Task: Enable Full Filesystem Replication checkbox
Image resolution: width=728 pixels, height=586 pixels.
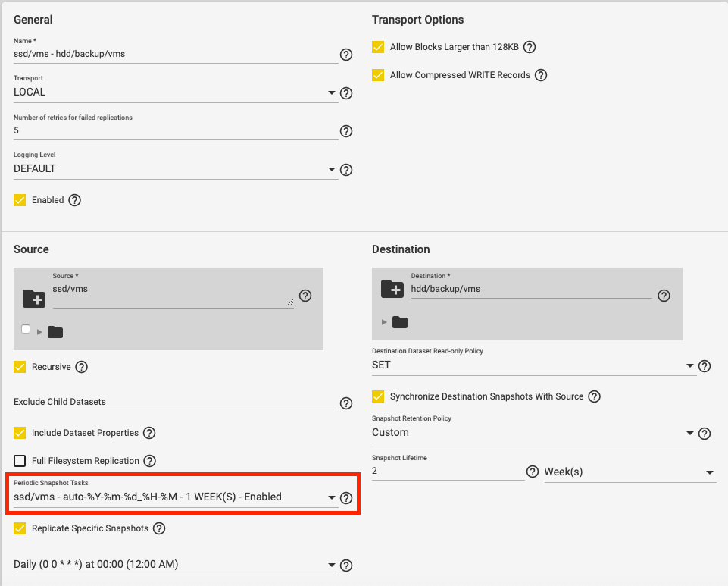Action: [20, 461]
